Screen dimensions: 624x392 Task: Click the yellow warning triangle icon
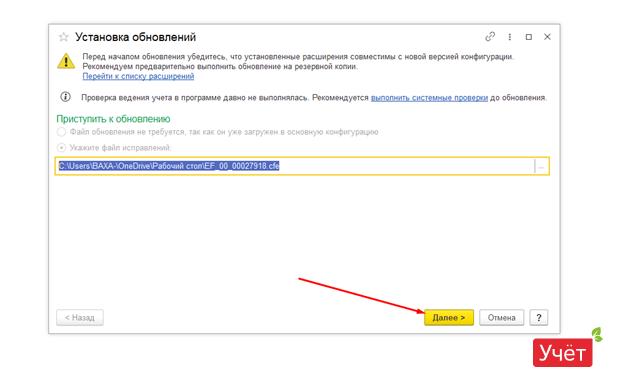[66, 61]
